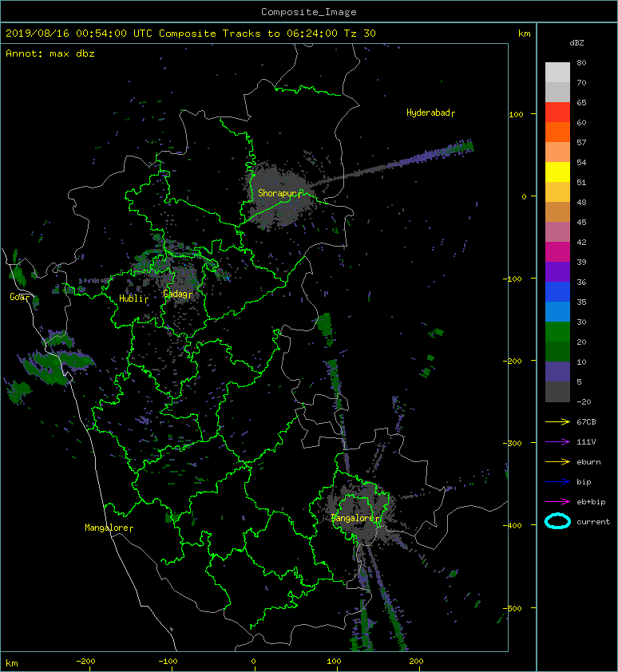This screenshot has height=672, width=618.
Task: Click the 67CB yellow arrow legend icon
Action: [557, 421]
